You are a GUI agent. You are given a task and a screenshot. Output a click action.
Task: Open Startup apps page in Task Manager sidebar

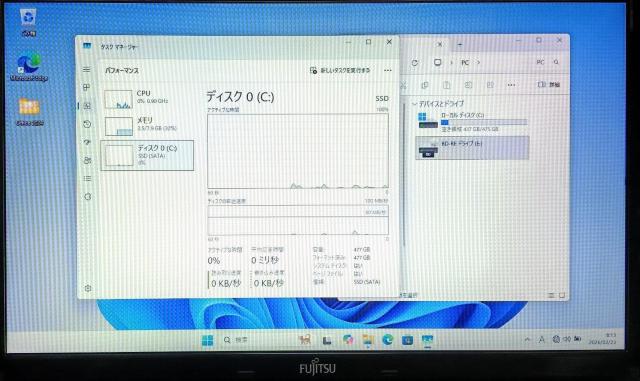click(87, 142)
